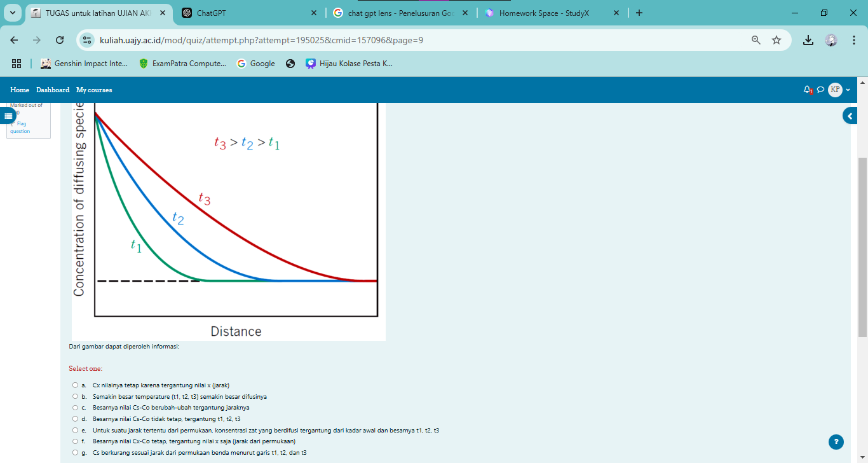Viewport: 868px width, 463px height.
Task: Flag question link
Action: [20, 127]
